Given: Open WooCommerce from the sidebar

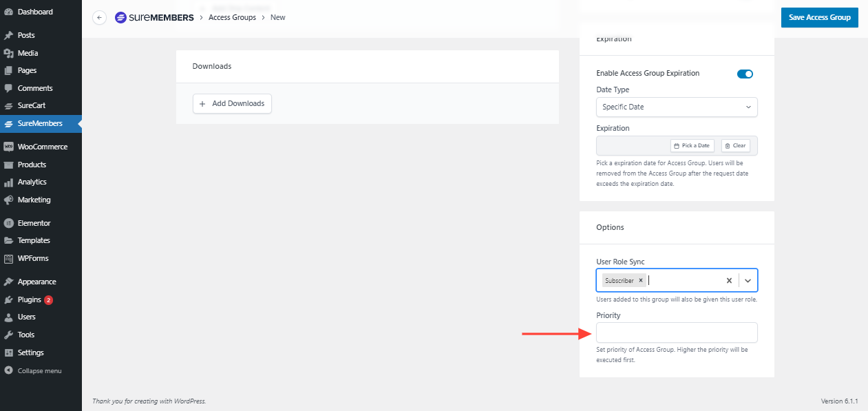Looking at the screenshot, I should pos(42,147).
